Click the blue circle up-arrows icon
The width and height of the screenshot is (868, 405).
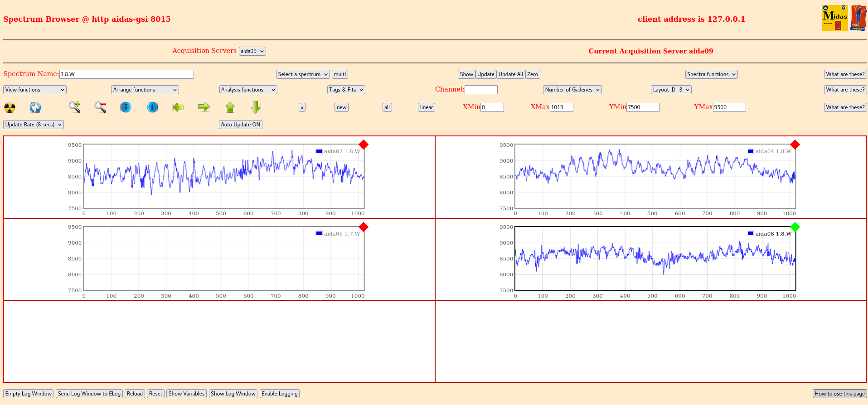(153, 107)
